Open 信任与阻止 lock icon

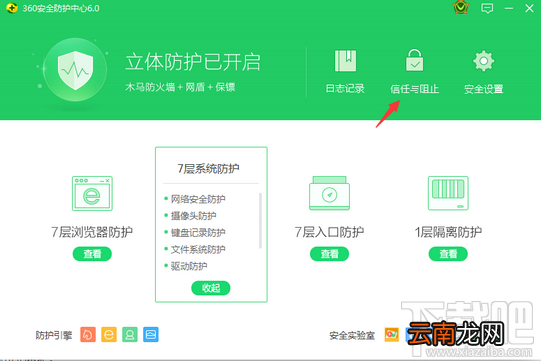tap(414, 60)
